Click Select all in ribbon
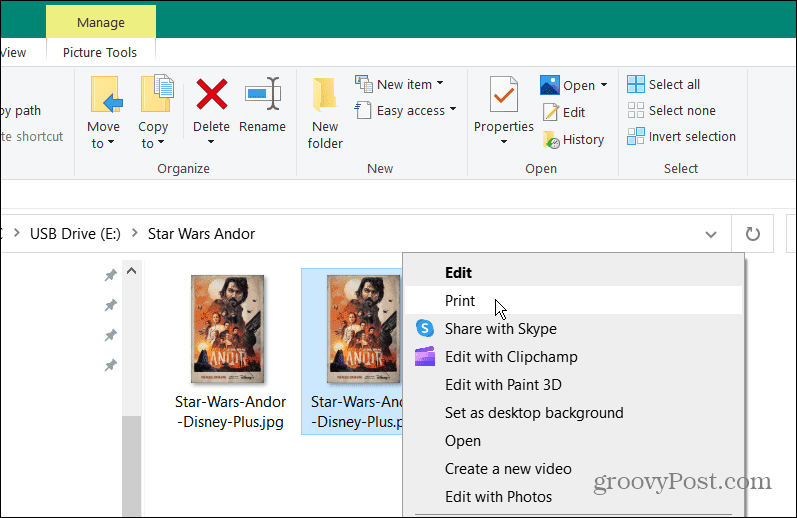Viewport: 797px width, 518px height. [x=663, y=84]
